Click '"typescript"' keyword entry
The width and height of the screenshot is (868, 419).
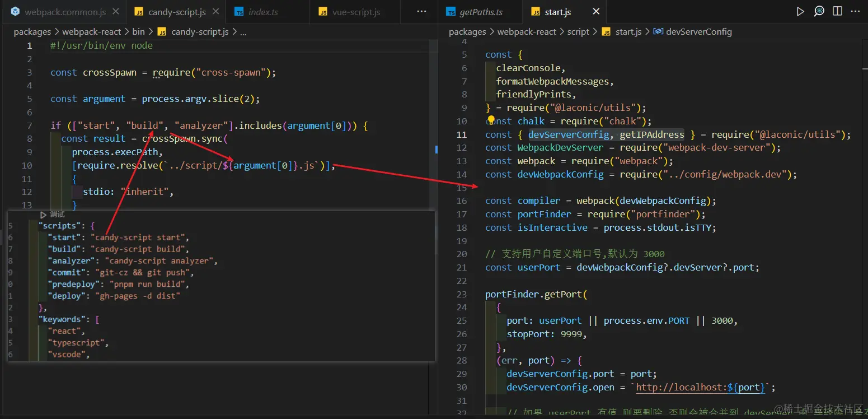point(77,342)
